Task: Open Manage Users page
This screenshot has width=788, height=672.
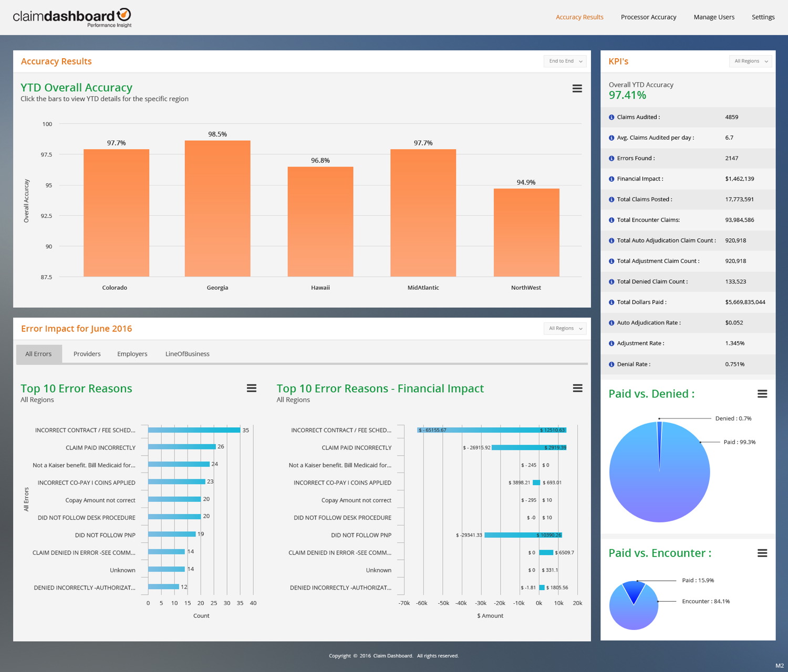Action: point(714,17)
